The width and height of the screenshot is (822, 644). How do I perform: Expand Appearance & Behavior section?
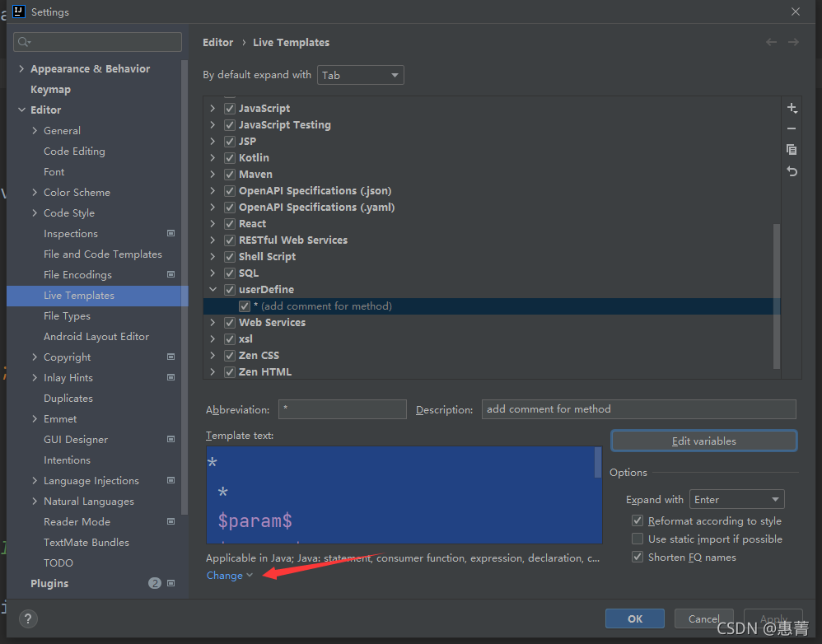click(21, 68)
